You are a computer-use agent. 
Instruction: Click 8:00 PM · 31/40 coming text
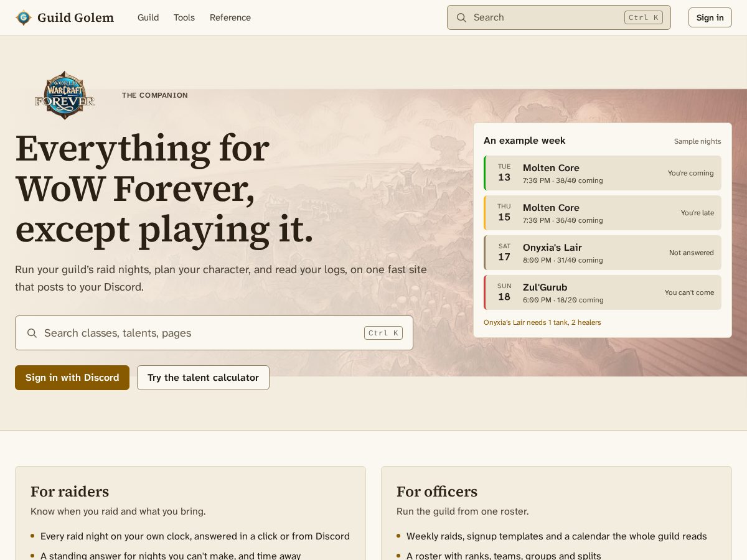[x=563, y=260]
